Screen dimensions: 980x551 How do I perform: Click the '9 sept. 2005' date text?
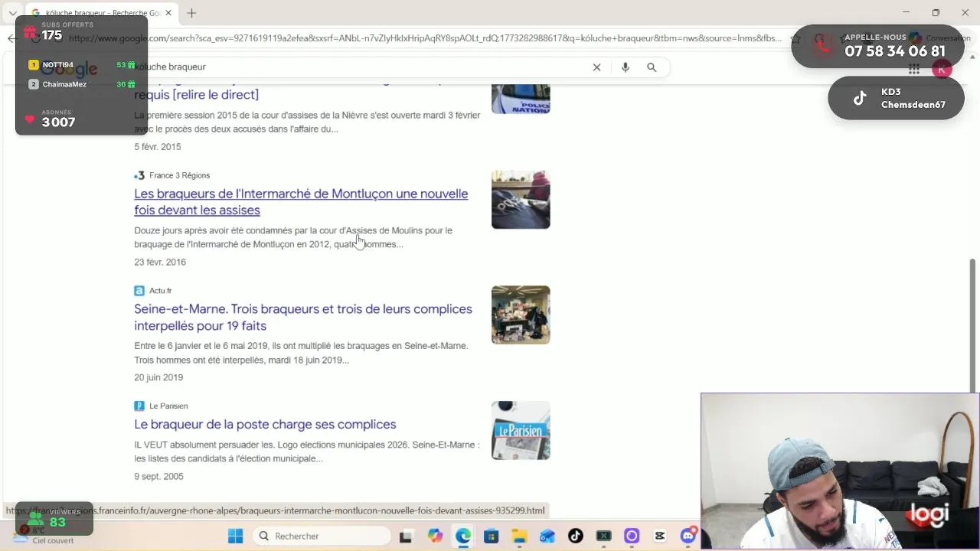(158, 476)
